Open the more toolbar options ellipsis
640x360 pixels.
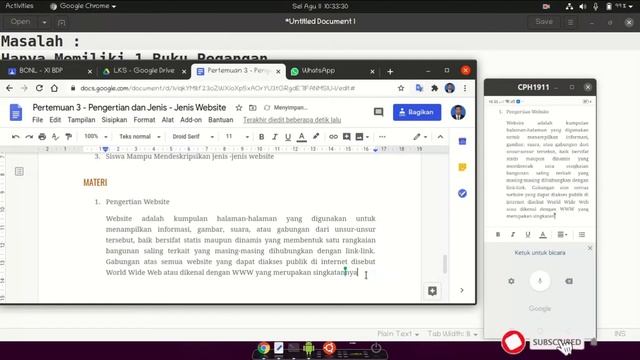click(x=382, y=137)
